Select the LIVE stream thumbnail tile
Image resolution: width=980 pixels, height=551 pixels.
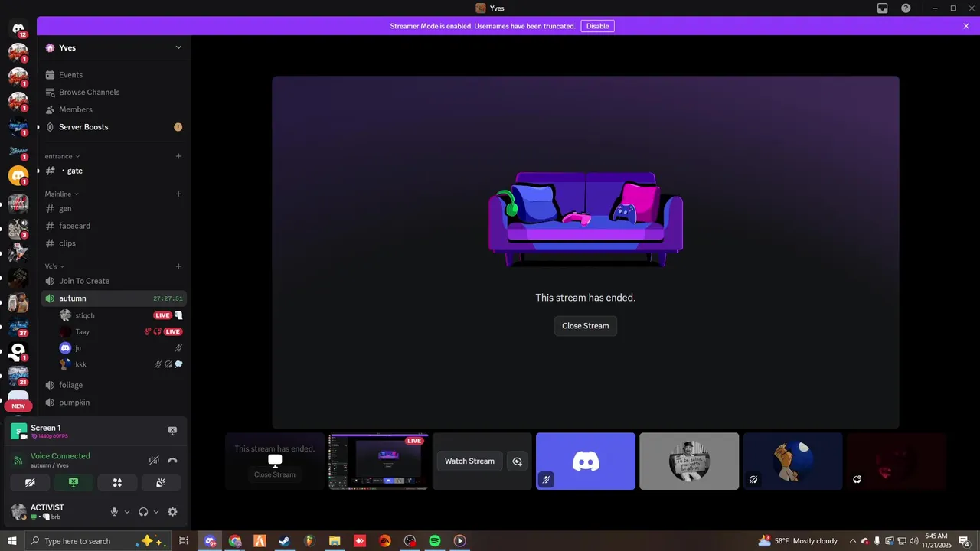coord(378,461)
